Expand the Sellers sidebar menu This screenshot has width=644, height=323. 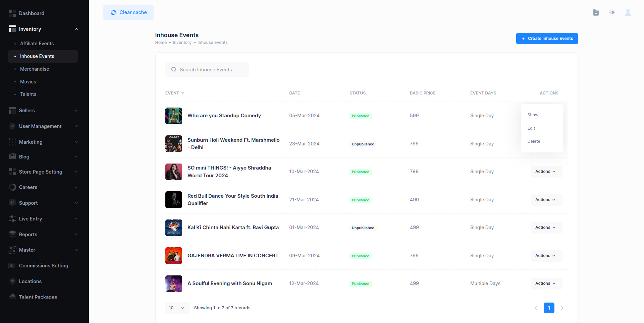(x=76, y=111)
